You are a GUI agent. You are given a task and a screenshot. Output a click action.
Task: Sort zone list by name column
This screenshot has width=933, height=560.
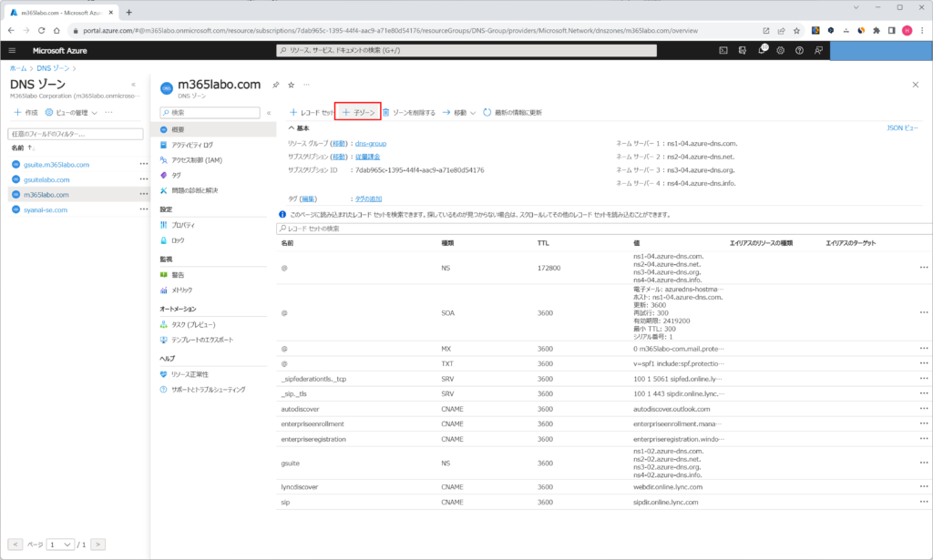coord(23,148)
